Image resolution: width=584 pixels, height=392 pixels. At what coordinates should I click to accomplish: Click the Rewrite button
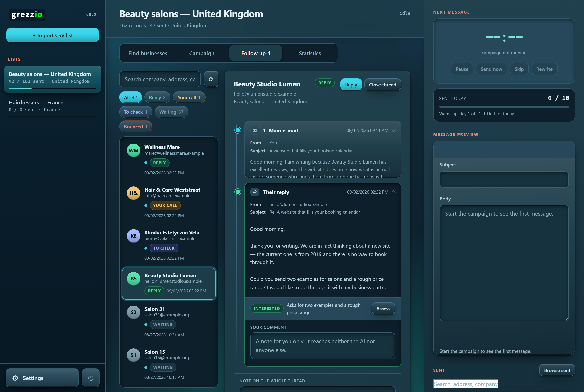pyautogui.click(x=544, y=69)
